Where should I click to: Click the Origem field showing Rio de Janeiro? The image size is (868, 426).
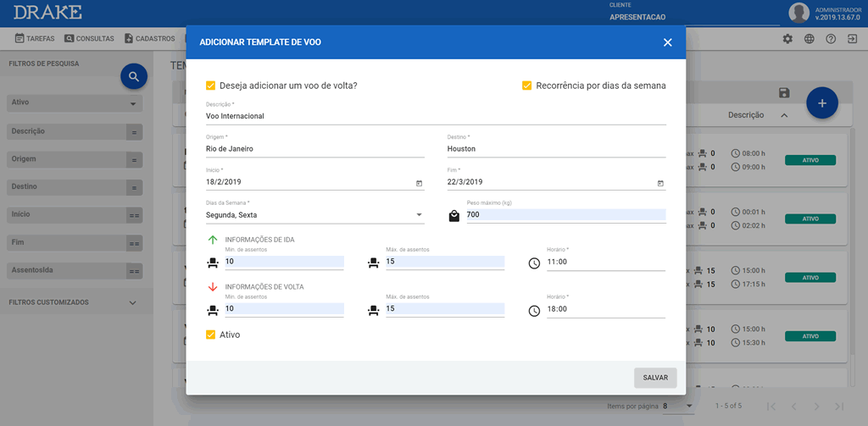pos(315,149)
